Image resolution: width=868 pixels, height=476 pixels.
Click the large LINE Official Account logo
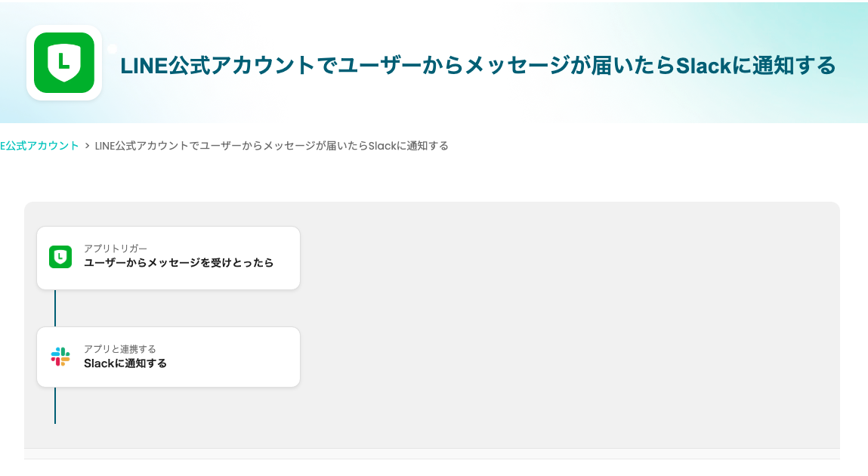coord(64,63)
